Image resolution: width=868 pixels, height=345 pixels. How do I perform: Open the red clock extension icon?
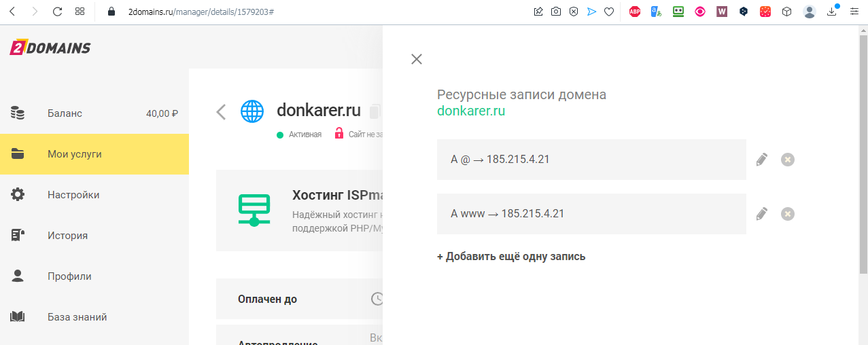click(765, 12)
